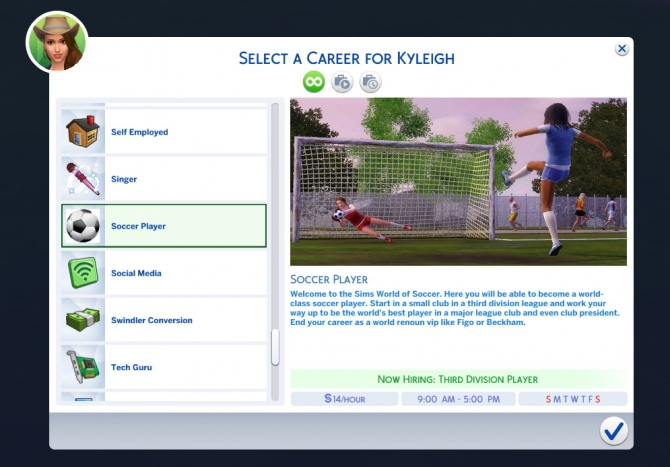
Task: Click the Now Hiring Third Division Player bar
Action: [458, 379]
